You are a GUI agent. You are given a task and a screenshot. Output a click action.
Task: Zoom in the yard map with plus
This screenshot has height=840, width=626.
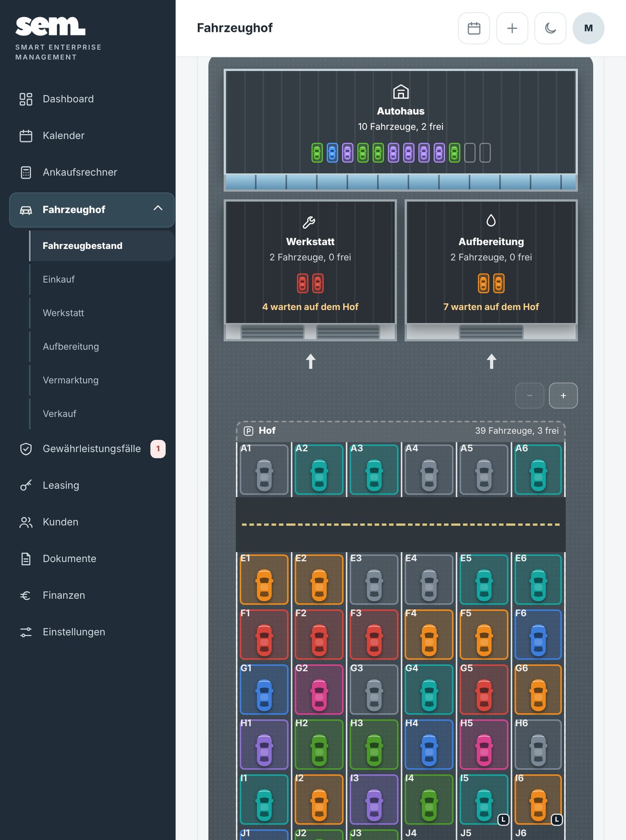563,395
